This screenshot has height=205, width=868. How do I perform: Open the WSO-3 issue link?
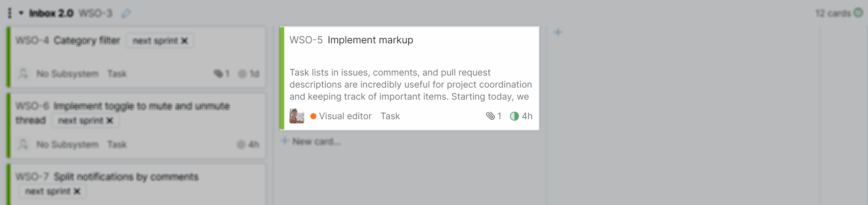(95, 14)
